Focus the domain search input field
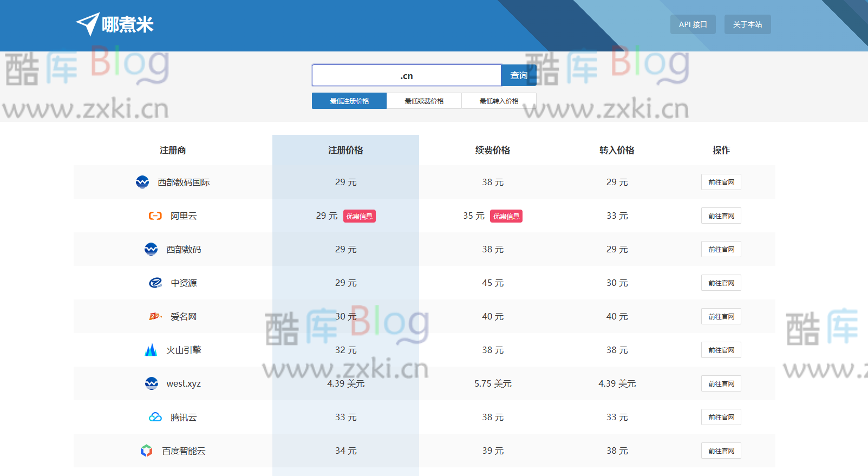 [x=407, y=75]
